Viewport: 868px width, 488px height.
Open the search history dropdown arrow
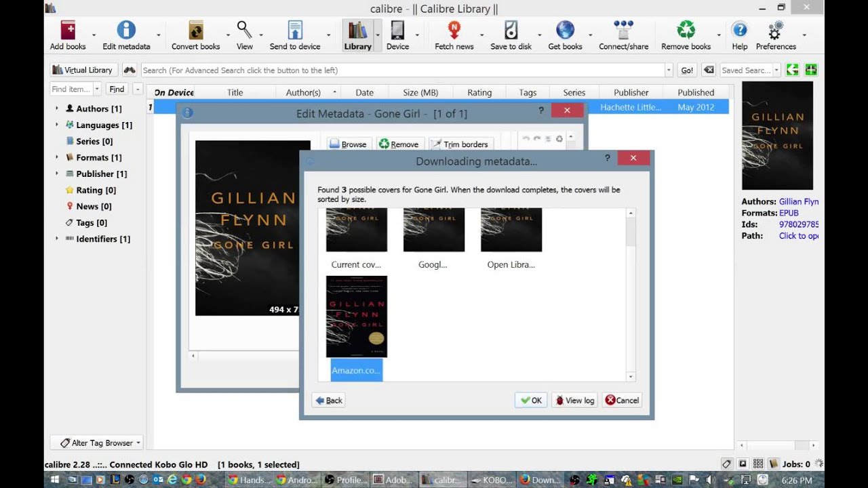pyautogui.click(x=669, y=70)
